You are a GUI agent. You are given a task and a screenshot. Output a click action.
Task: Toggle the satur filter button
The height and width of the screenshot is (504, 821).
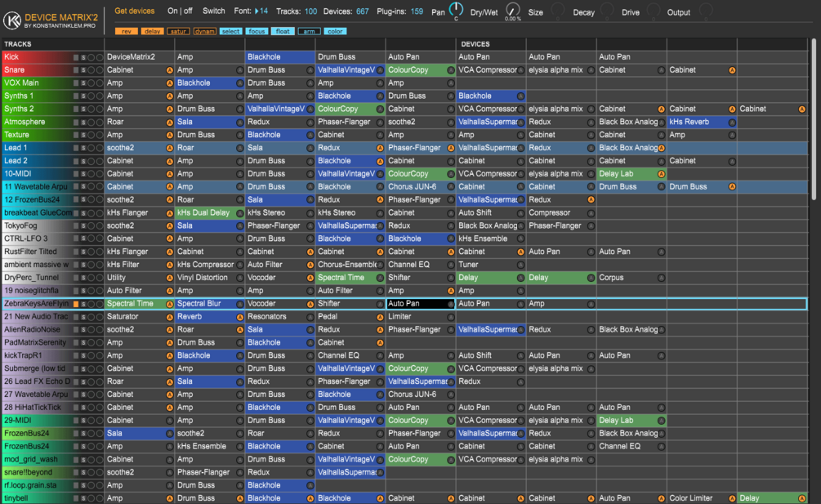click(x=178, y=31)
